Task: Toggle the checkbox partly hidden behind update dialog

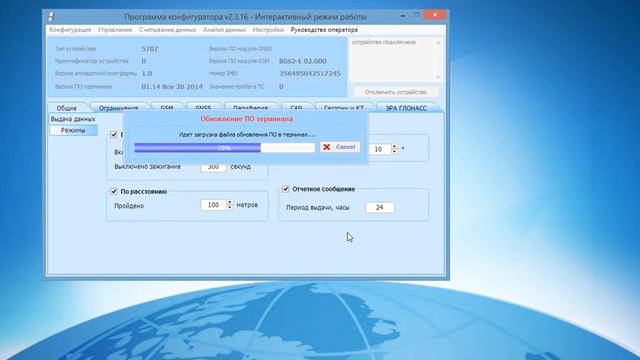Action: click(114, 134)
